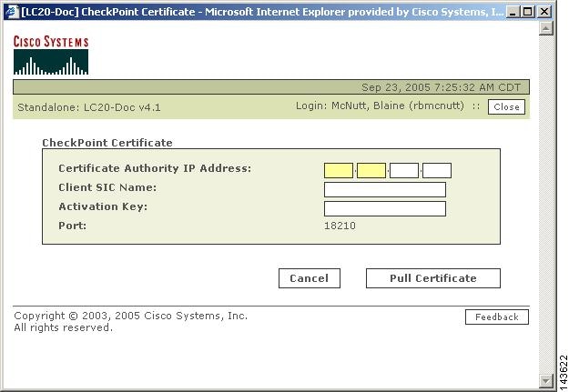Click the copyright notice text

130,322
